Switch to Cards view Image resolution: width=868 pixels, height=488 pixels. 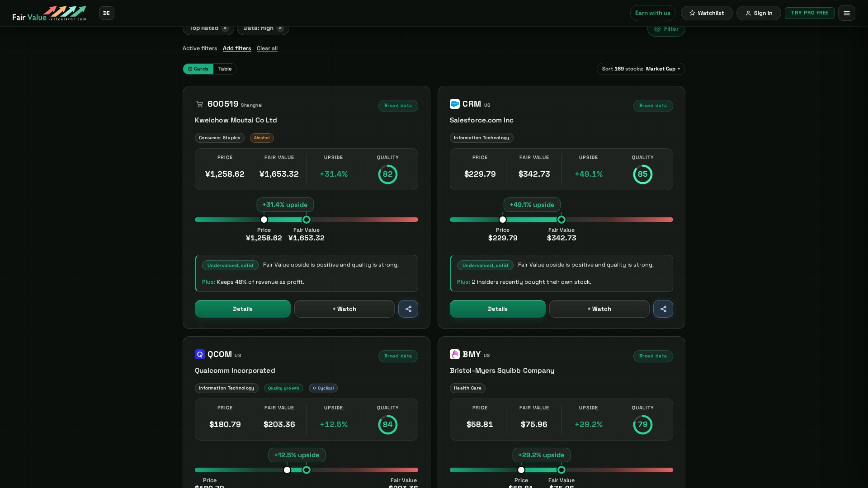click(x=198, y=69)
